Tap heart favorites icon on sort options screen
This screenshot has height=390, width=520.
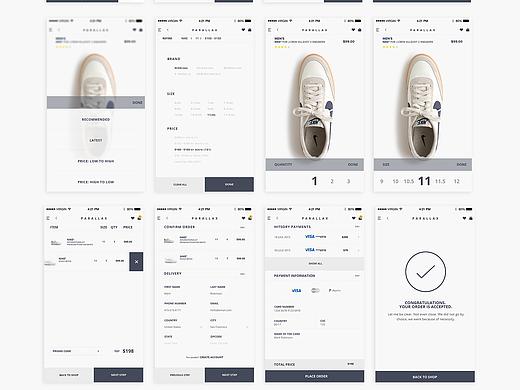coord(134,30)
